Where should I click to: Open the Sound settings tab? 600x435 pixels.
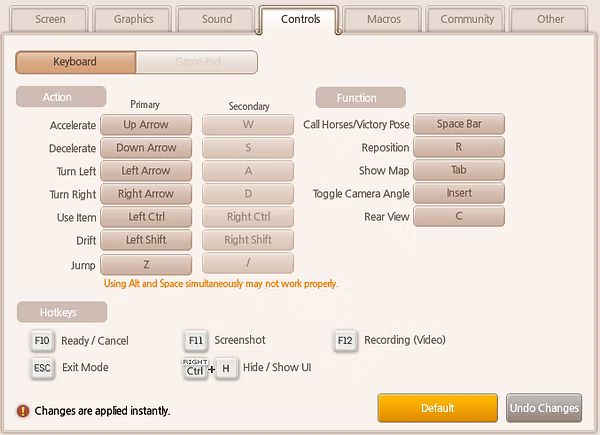[217, 19]
